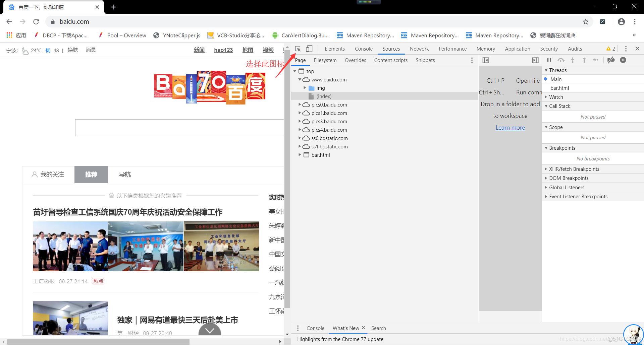Reload the baidu.com page
This screenshot has width=644, height=345.
(36, 22)
